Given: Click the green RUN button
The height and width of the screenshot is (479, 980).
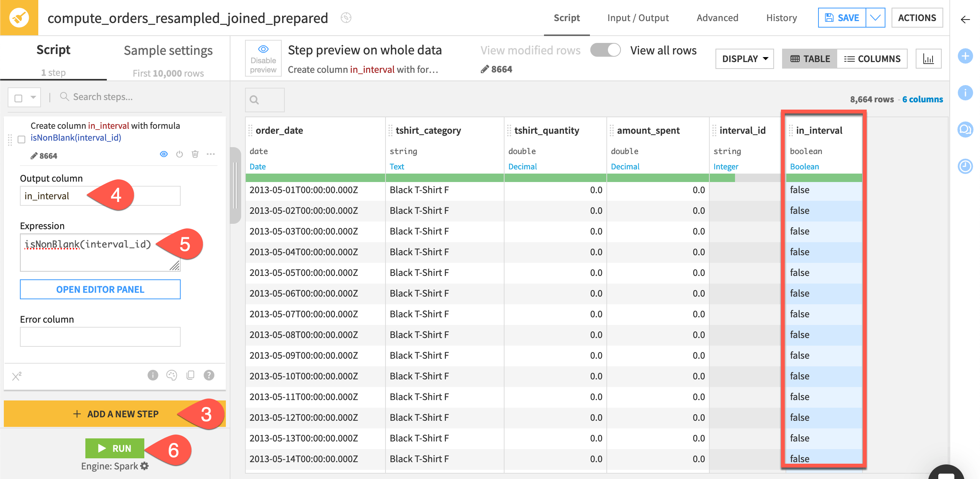Looking at the screenshot, I should (x=115, y=448).
